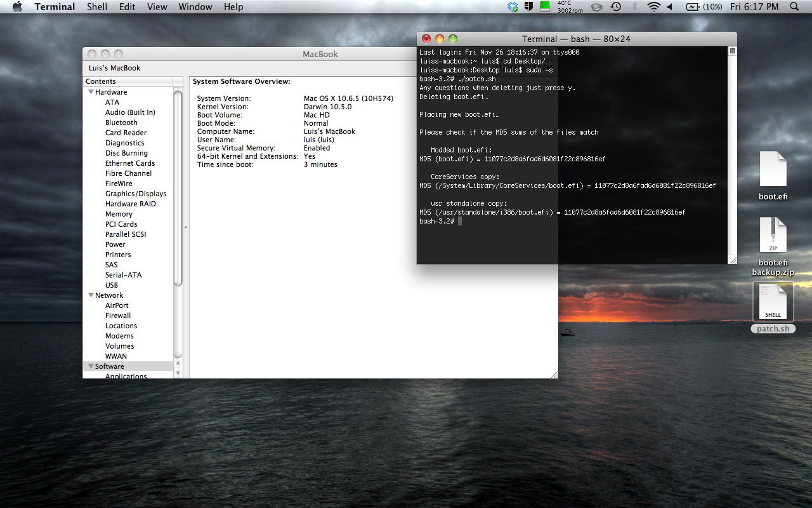
Task: Select Parallel SCSI item
Action: coord(126,234)
